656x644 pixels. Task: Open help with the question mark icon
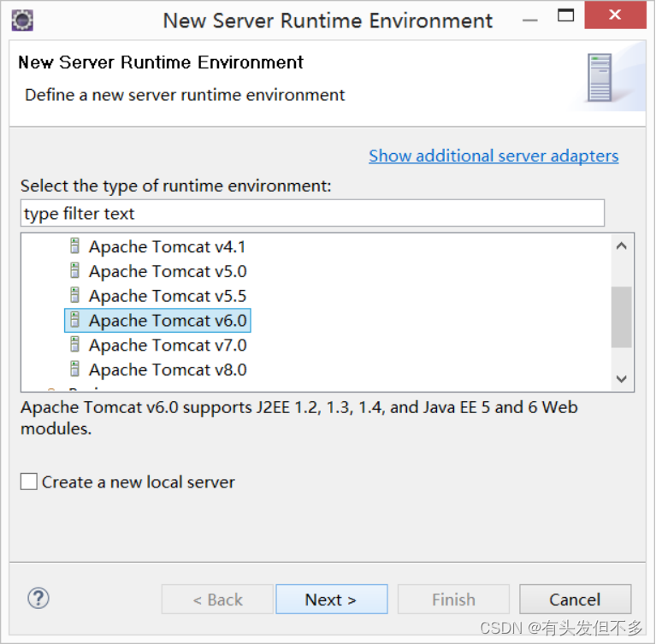point(38,599)
